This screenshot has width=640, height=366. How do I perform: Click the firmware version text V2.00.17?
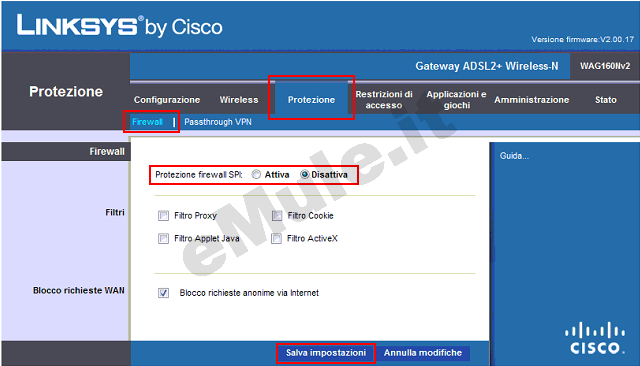(582, 40)
